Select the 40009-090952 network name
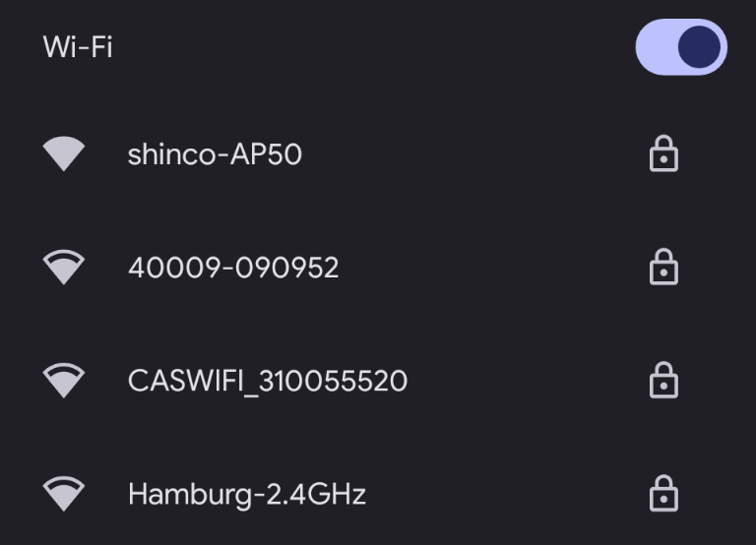Image resolution: width=756 pixels, height=545 pixels. pos(233,268)
